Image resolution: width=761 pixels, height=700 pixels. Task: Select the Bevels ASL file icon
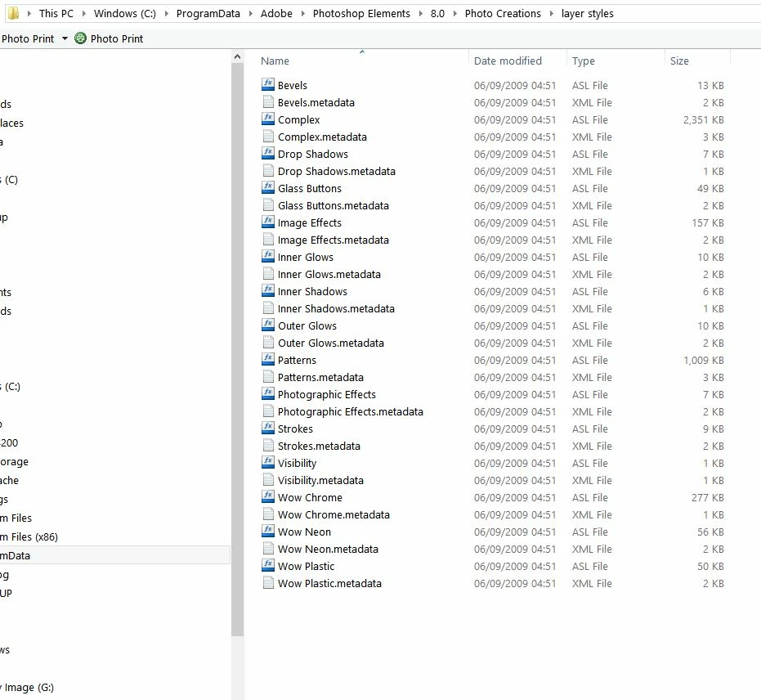point(268,84)
